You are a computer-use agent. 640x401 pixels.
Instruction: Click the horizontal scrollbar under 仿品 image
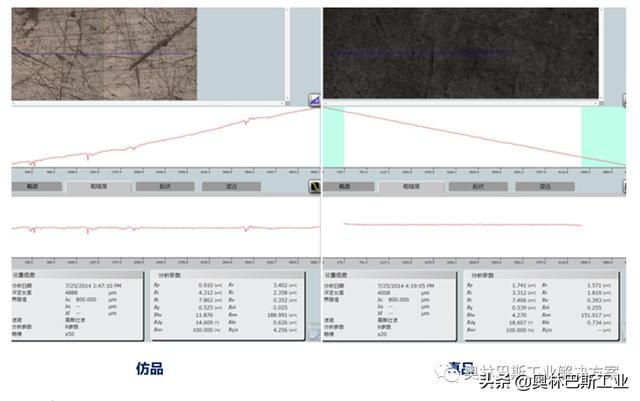coord(150,103)
